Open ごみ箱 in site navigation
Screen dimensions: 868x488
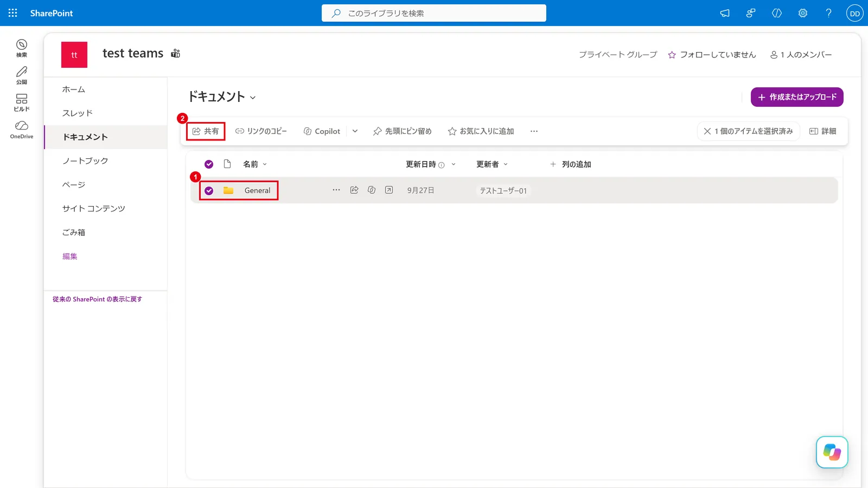tap(74, 233)
